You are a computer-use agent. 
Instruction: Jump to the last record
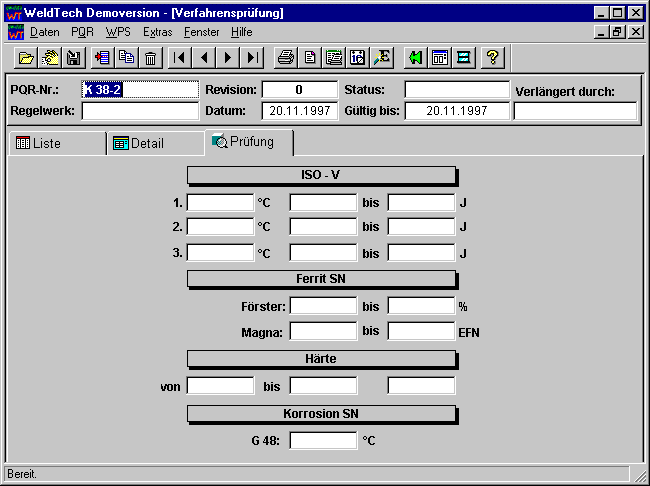(253, 58)
